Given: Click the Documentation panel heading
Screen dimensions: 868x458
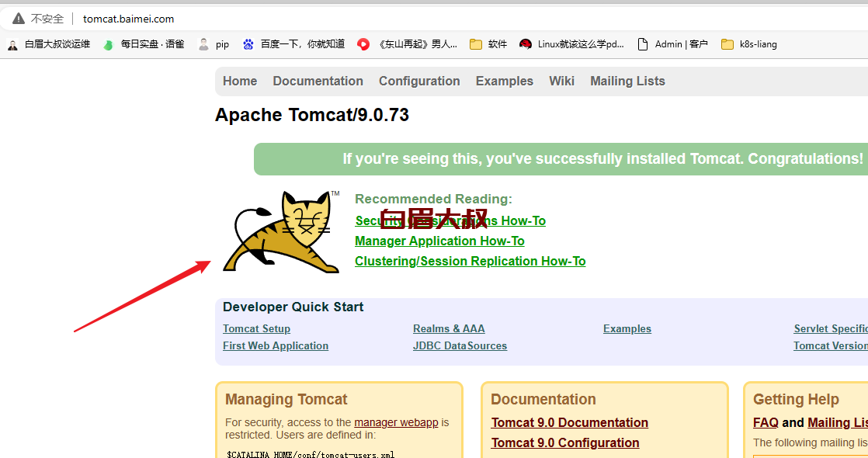Looking at the screenshot, I should (x=543, y=399).
